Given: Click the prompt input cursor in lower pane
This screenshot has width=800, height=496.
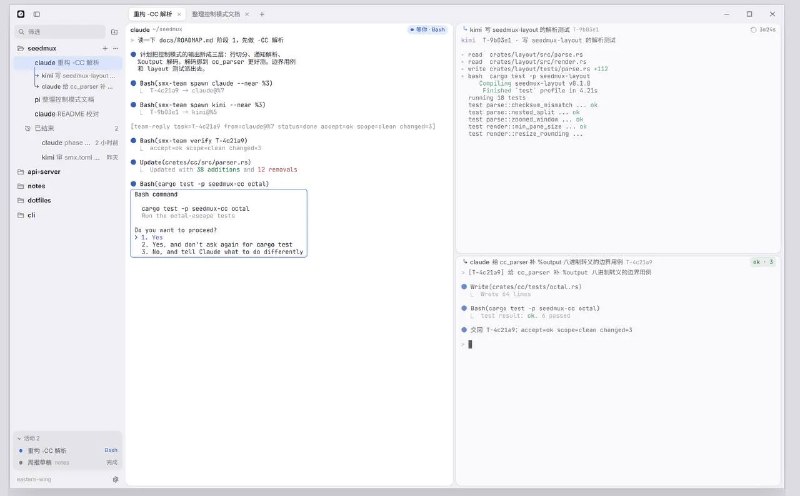Looking at the screenshot, I should (470, 344).
